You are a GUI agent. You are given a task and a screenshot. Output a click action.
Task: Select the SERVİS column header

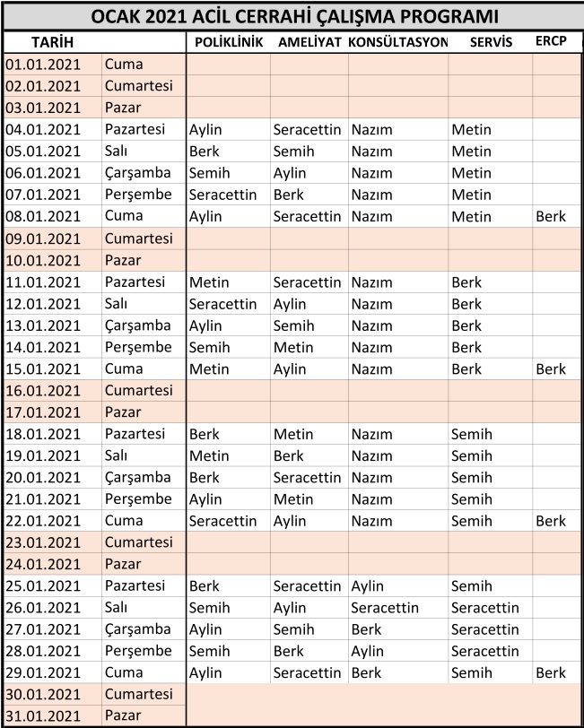(489, 42)
